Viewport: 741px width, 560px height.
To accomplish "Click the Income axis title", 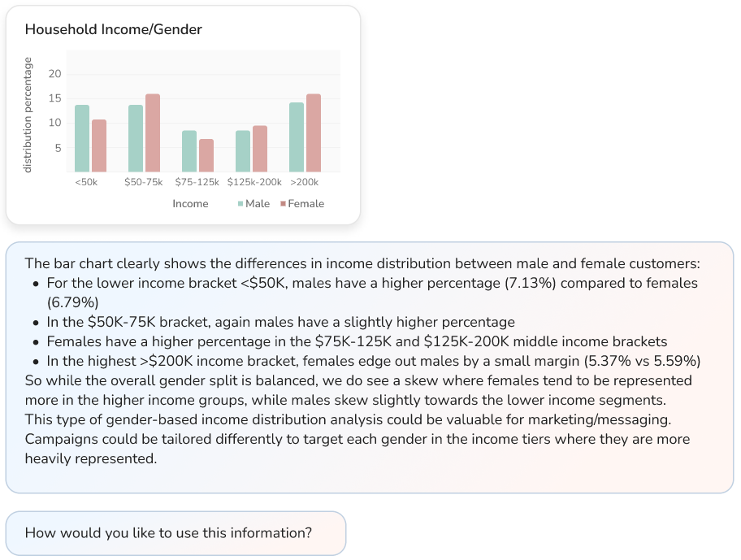I will (190, 204).
